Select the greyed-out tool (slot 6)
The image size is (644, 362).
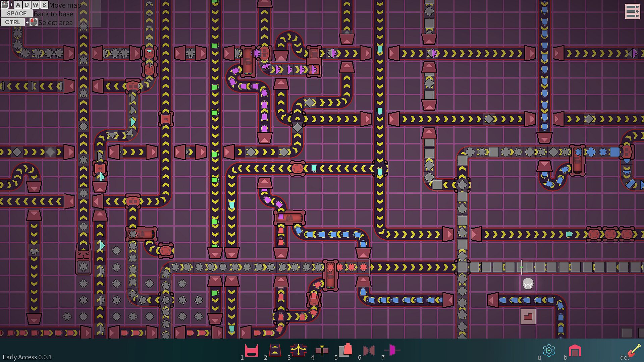point(369,351)
